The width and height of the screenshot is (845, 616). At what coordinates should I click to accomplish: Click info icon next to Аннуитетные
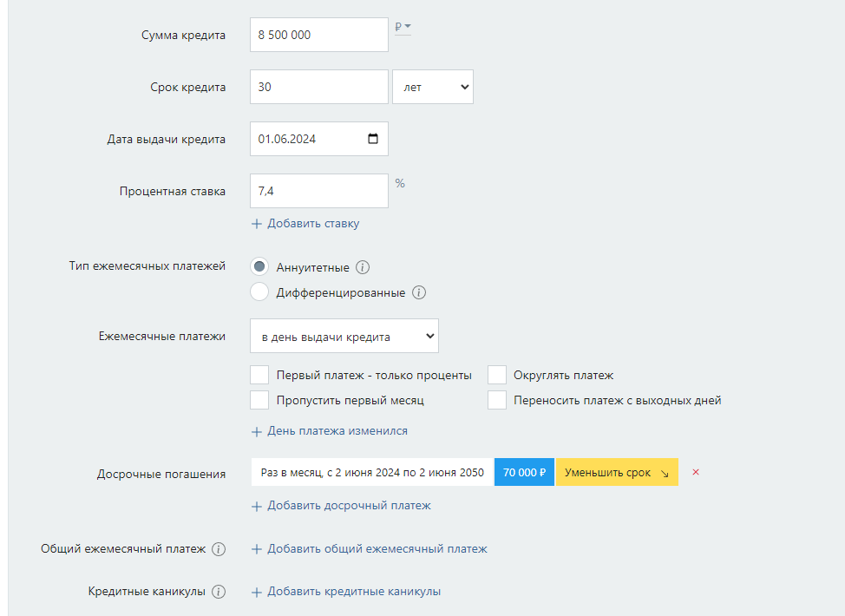click(364, 267)
